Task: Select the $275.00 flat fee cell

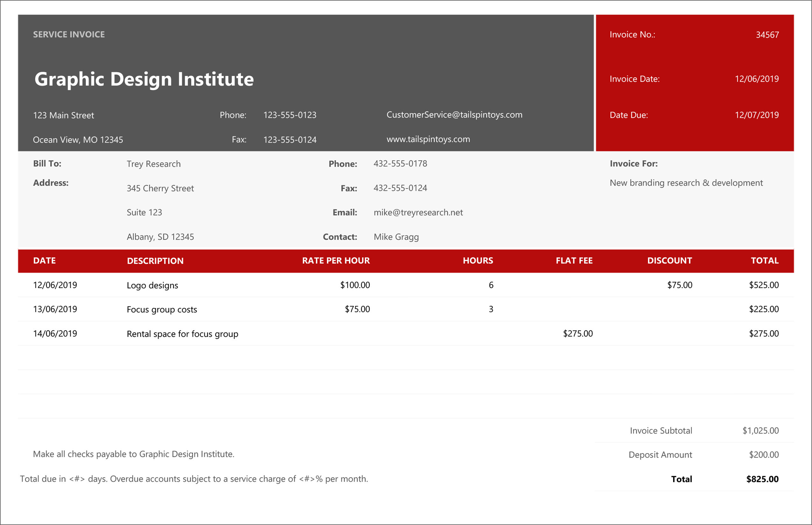Action: pyautogui.click(x=578, y=334)
